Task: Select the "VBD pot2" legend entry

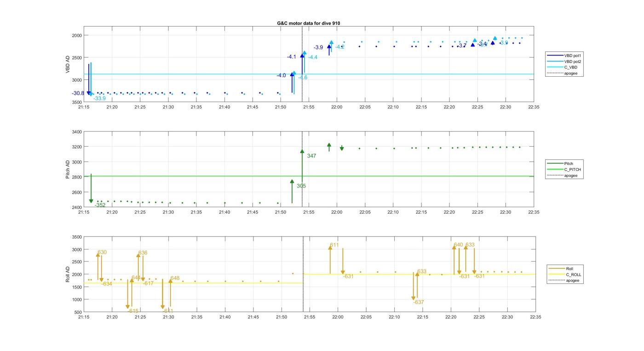Action: click(x=564, y=62)
